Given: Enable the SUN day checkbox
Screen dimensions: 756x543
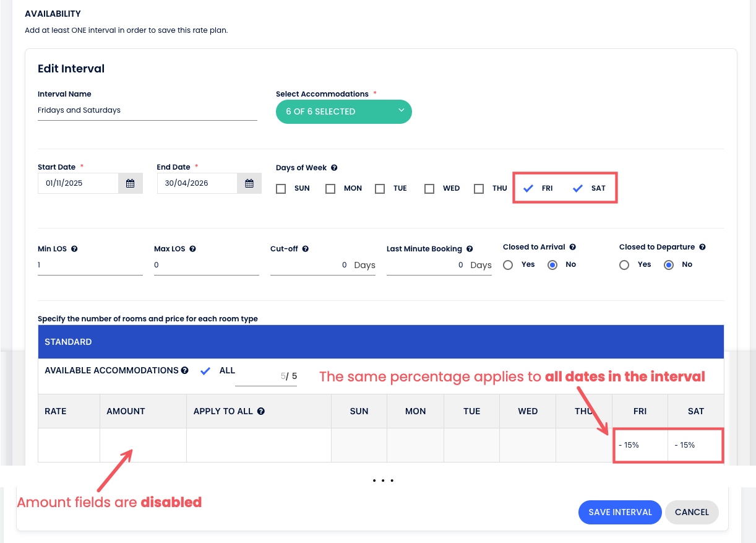Looking at the screenshot, I should [281, 189].
